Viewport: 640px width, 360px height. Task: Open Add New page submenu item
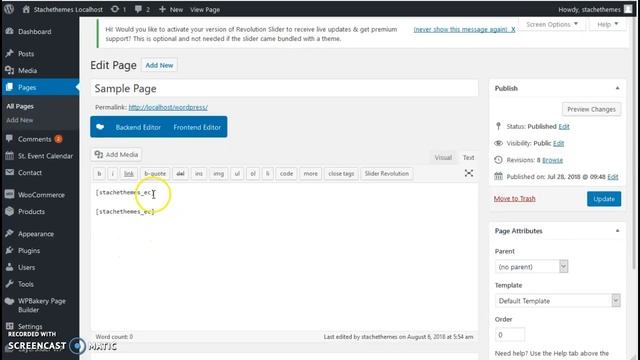(20, 120)
